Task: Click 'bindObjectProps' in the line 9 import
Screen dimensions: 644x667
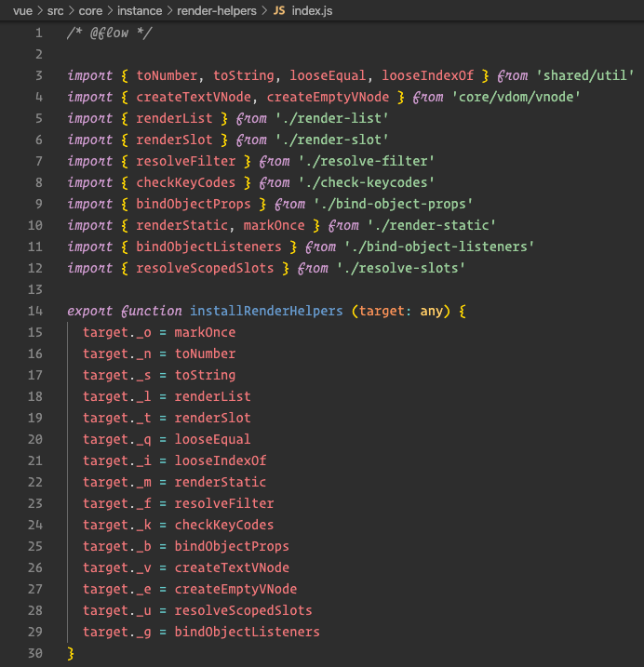Action: point(194,204)
